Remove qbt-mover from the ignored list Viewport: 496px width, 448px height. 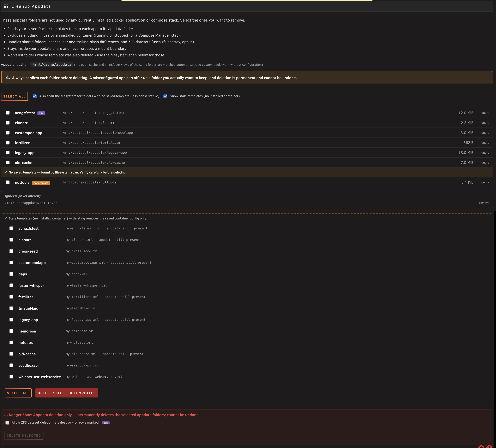pos(484,203)
